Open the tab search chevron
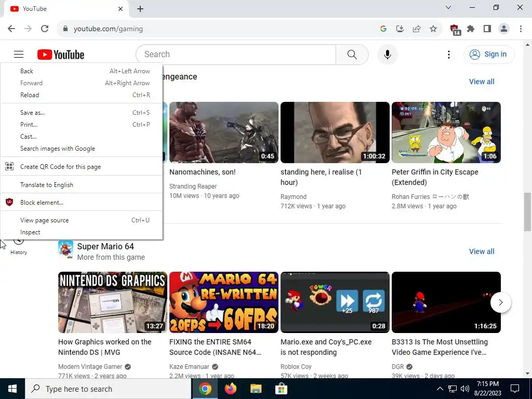This screenshot has width=532, height=399. 448,7
